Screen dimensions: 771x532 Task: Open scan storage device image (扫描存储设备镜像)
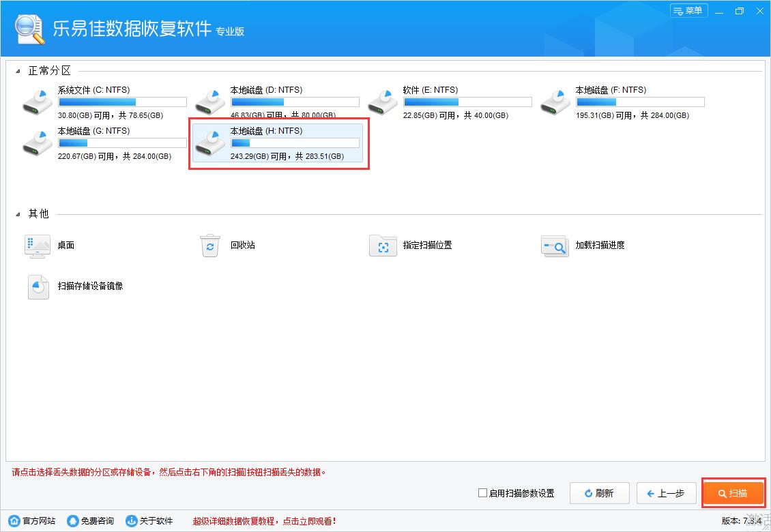point(38,286)
